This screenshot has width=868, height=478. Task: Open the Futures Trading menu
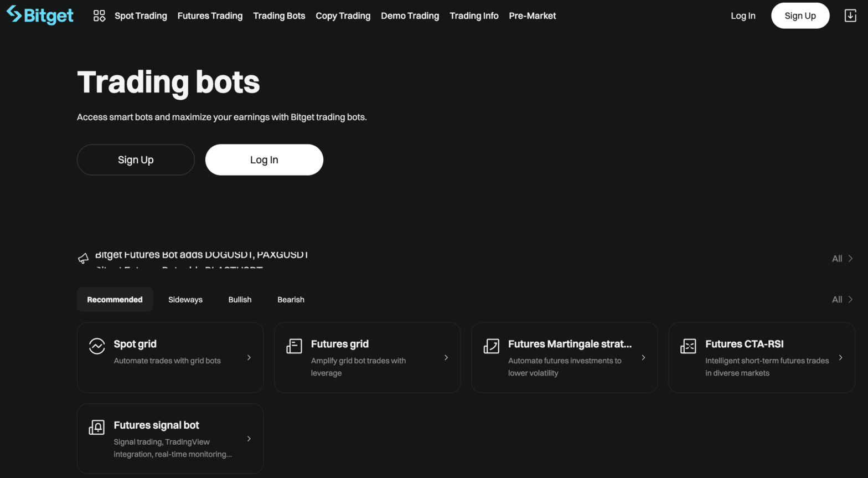pyautogui.click(x=210, y=16)
